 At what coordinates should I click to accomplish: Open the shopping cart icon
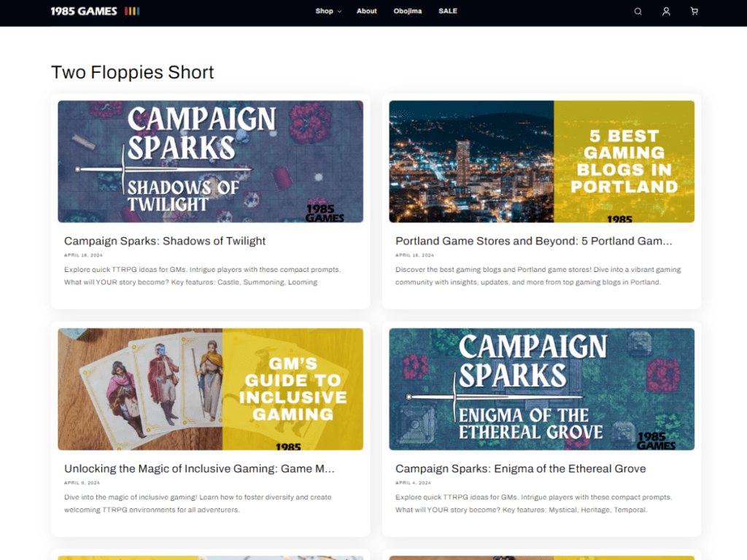click(694, 12)
